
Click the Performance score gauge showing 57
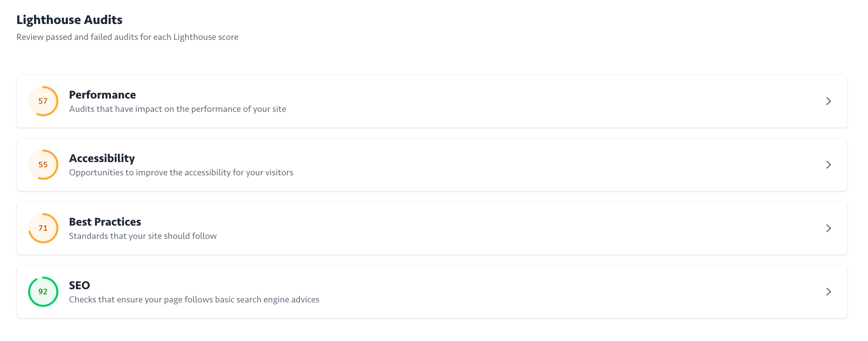pos(43,101)
